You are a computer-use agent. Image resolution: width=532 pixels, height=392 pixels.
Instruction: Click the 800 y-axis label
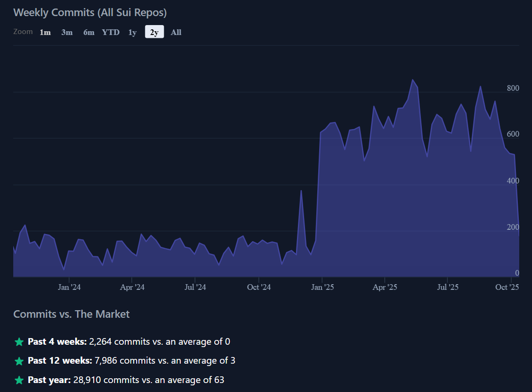tap(513, 88)
